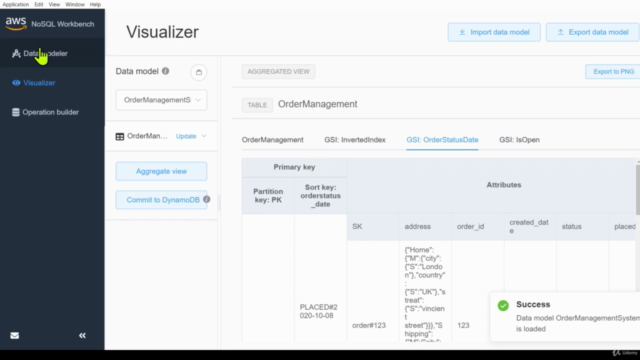This screenshot has width=640, height=360.
Task: Click the SK column header
Action: coord(373,227)
